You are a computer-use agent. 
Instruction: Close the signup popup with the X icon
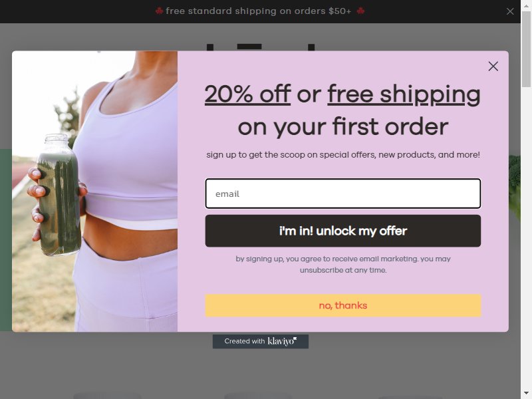[493, 66]
